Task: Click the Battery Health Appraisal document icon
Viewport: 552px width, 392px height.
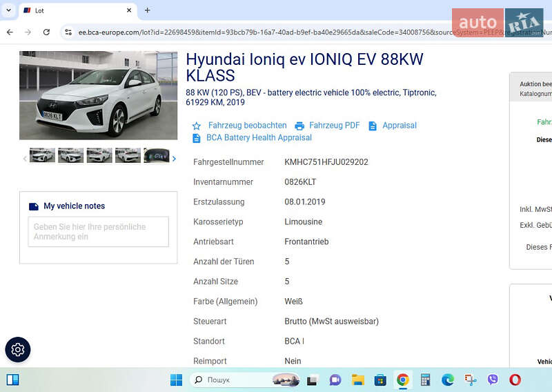Action: pos(197,138)
